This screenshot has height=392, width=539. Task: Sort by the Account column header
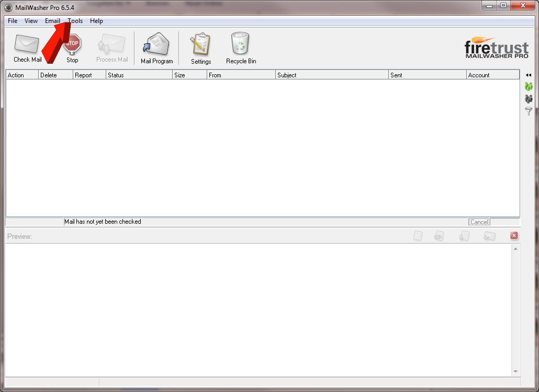point(492,75)
